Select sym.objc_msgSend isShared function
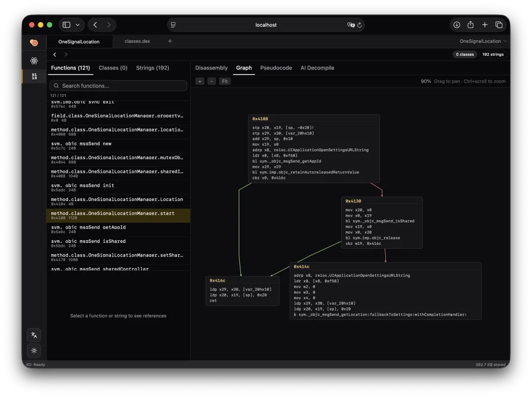This screenshot has height=397, width=532. pyautogui.click(x=118, y=243)
